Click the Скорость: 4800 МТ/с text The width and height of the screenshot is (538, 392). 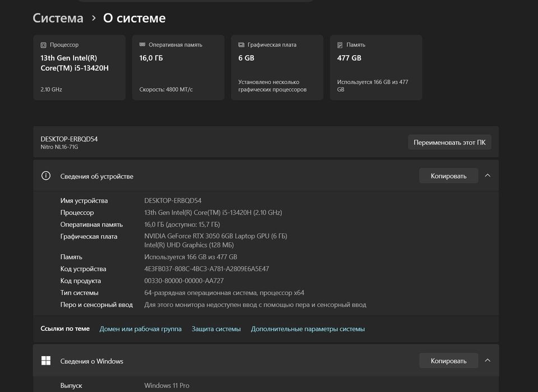166,90
